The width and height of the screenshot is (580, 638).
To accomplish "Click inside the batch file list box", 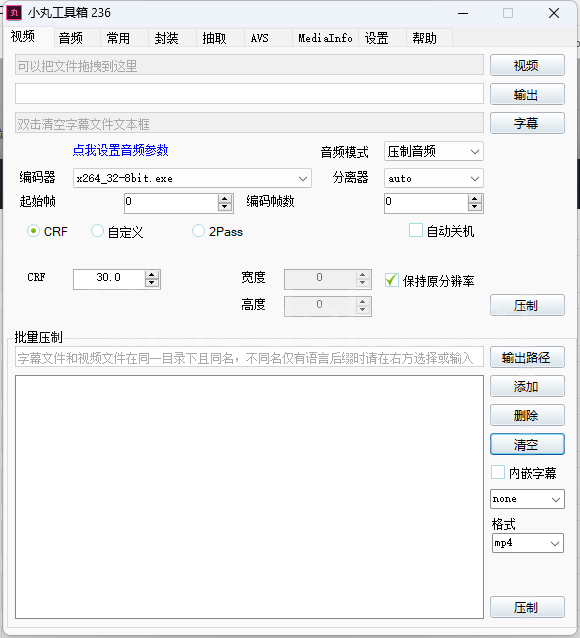I will pos(249,496).
